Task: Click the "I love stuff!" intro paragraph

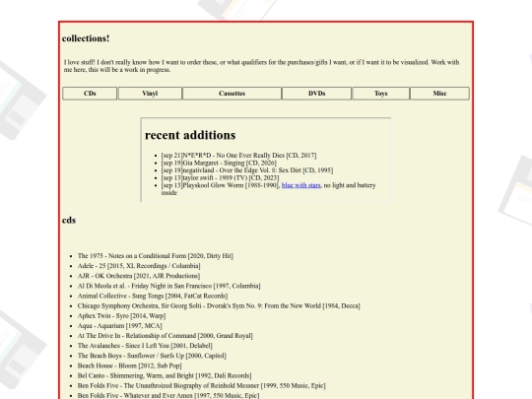Action: coord(261,66)
